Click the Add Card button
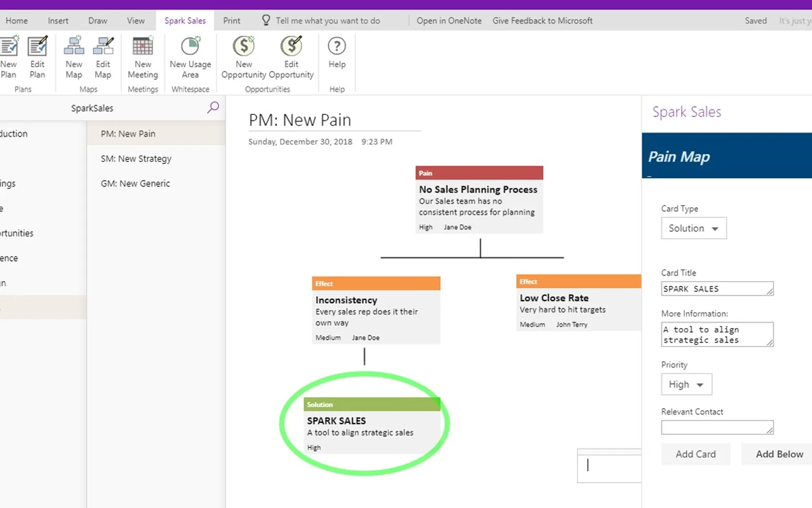Image resolution: width=812 pixels, height=508 pixels. (x=696, y=454)
